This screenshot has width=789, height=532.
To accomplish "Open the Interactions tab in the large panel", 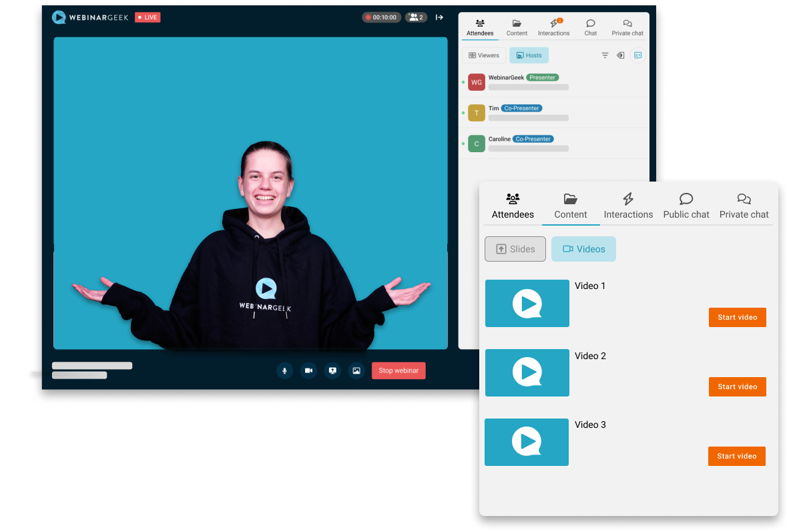I will [x=629, y=206].
